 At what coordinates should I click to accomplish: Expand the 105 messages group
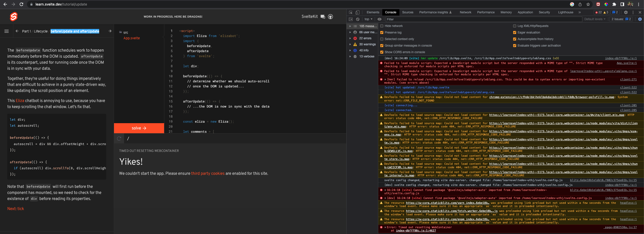[350, 26]
